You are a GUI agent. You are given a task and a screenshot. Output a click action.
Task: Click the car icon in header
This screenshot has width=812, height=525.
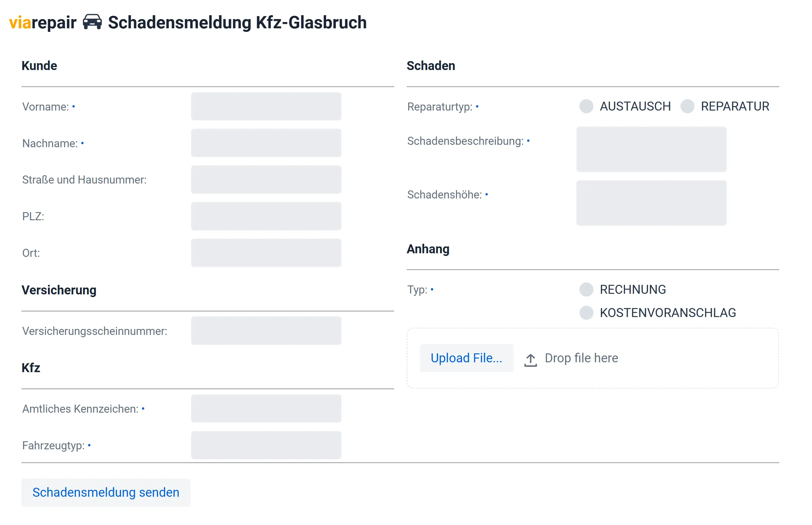[x=92, y=22]
